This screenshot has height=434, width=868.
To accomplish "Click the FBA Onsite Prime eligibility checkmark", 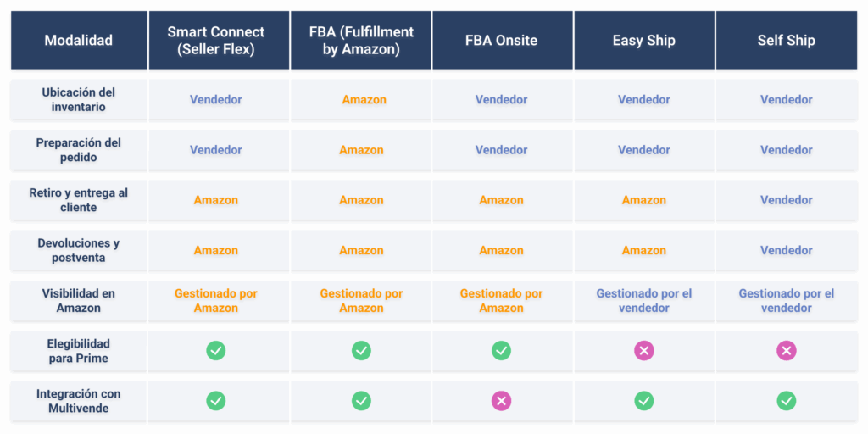I will [502, 350].
